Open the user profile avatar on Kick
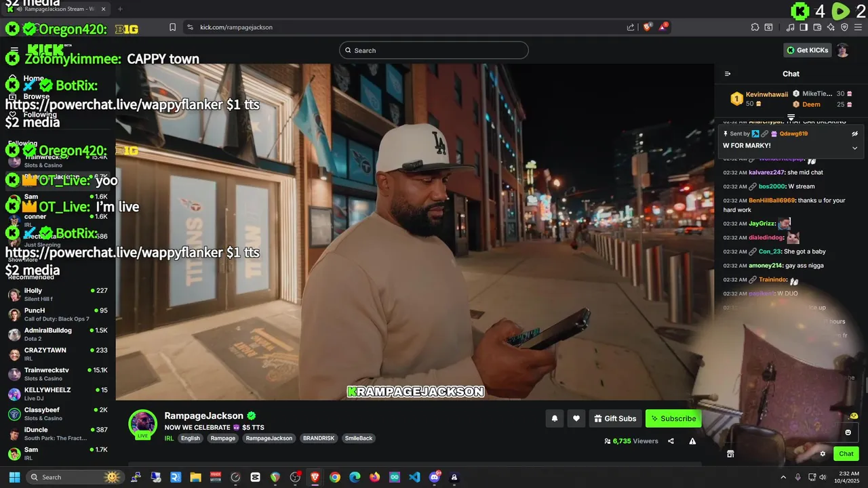The height and width of the screenshot is (488, 868). tap(842, 50)
